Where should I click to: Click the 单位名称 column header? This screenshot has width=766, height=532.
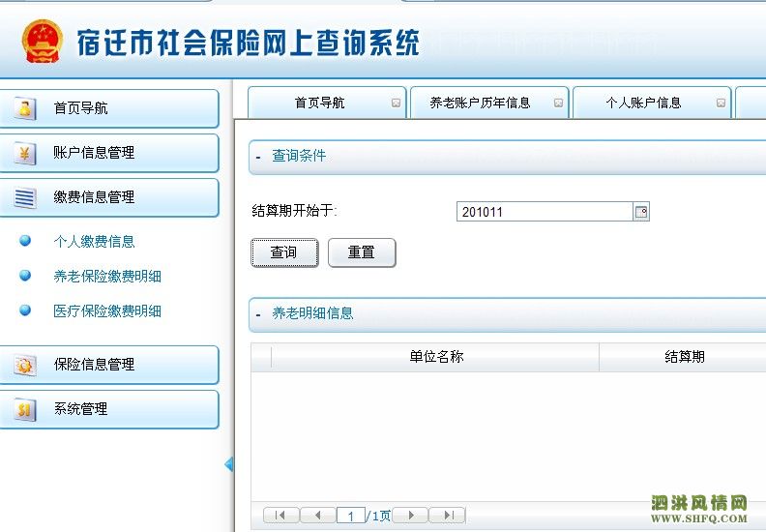[436, 357]
